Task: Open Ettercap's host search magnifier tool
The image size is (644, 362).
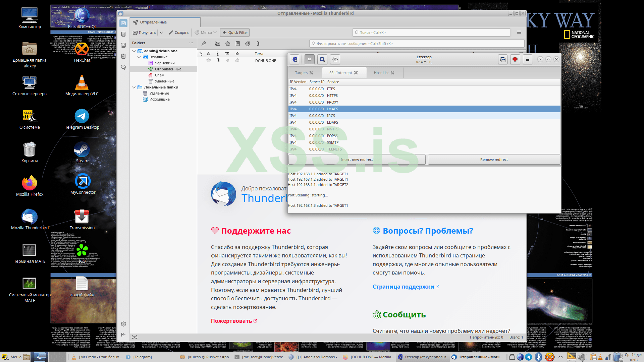Action: (x=322, y=59)
